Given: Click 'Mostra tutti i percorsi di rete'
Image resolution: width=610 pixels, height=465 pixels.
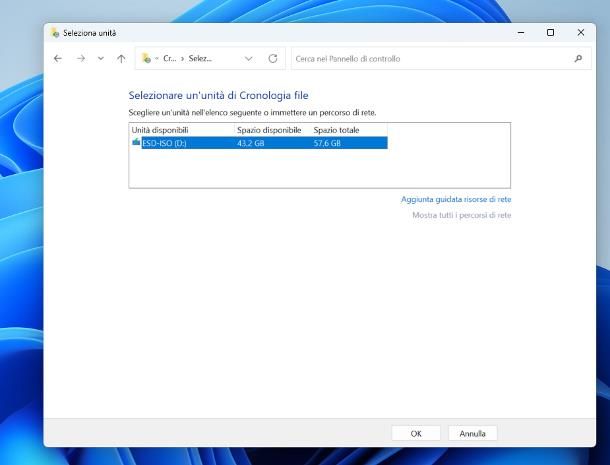Looking at the screenshot, I should pyautogui.click(x=461, y=215).
